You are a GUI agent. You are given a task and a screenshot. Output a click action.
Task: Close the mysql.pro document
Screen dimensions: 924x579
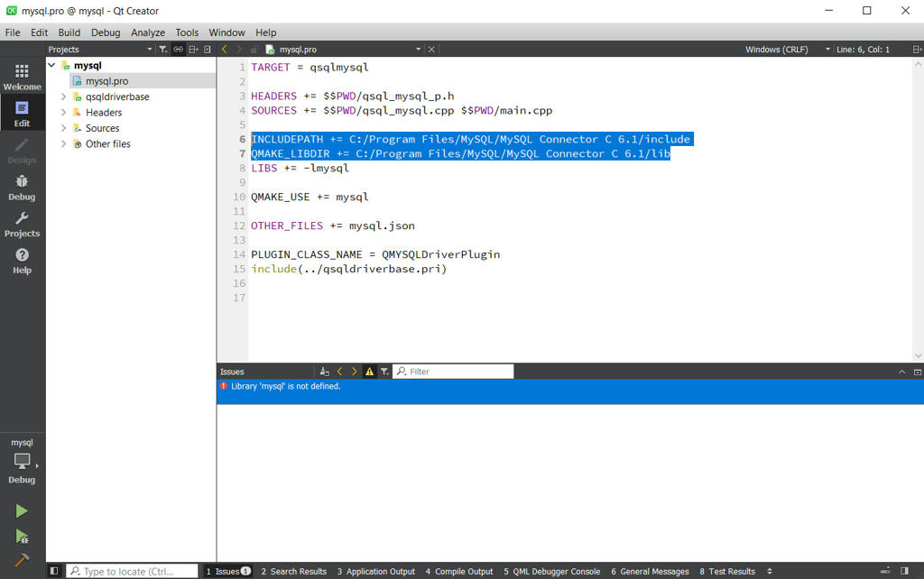(x=431, y=50)
